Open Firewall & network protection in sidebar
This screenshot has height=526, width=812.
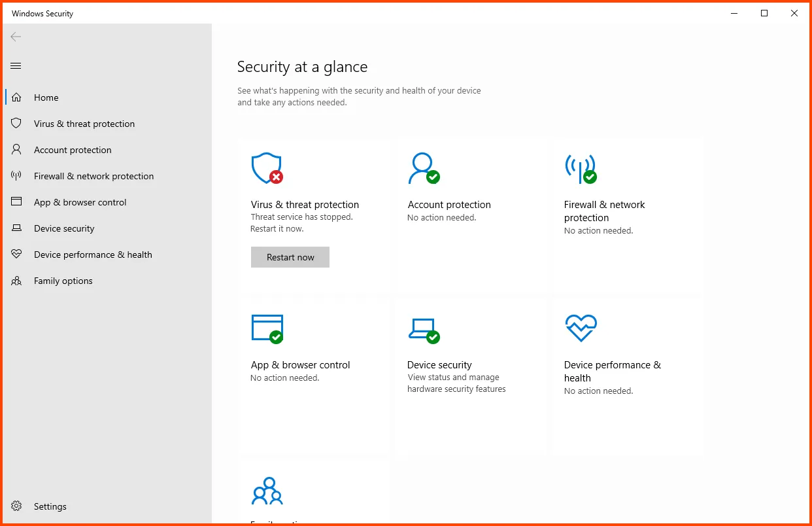pos(108,176)
